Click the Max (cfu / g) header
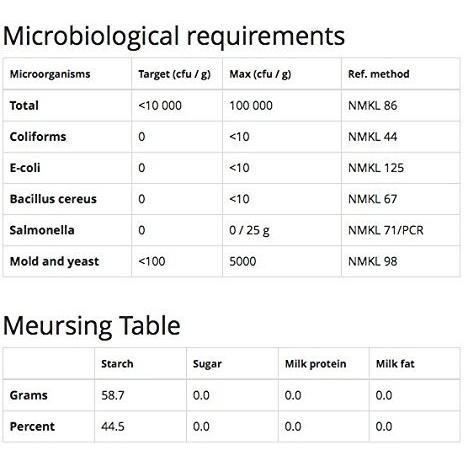This screenshot has height=464, width=464. 260,74
